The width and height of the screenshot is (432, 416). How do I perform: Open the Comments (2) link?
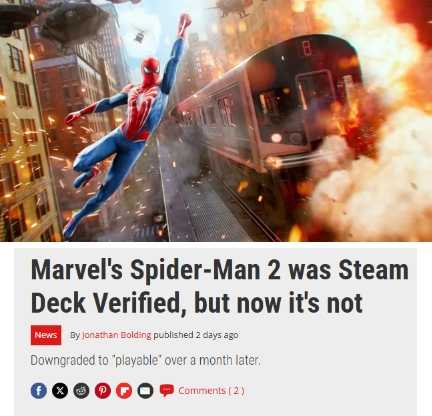click(x=211, y=390)
